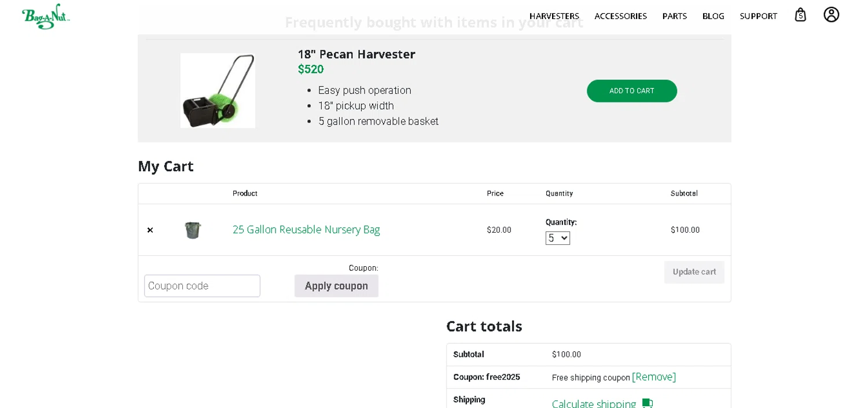Open the Harvesters menu
The width and height of the screenshot is (868, 408).
[x=554, y=16]
